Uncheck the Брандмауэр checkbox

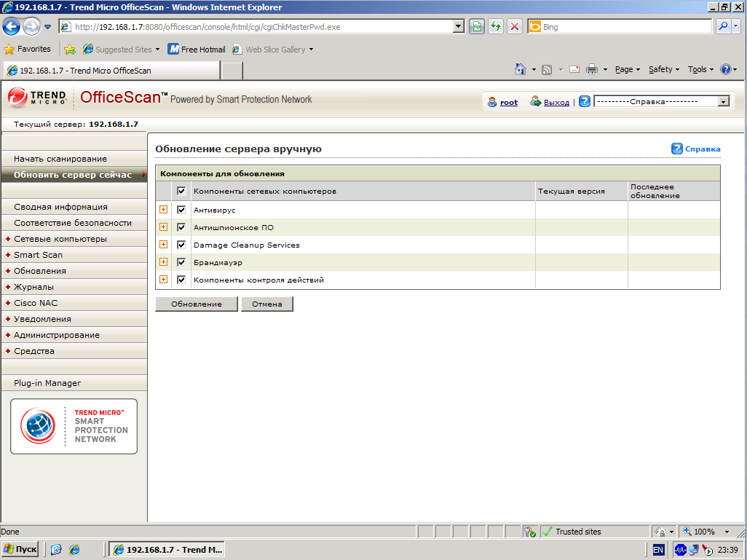[181, 262]
